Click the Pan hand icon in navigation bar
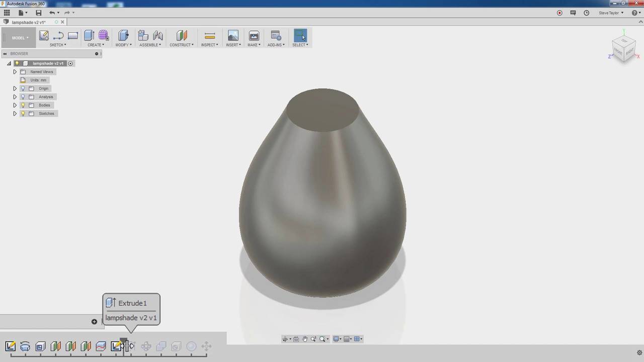This screenshot has width=644, height=362. (305, 339)
